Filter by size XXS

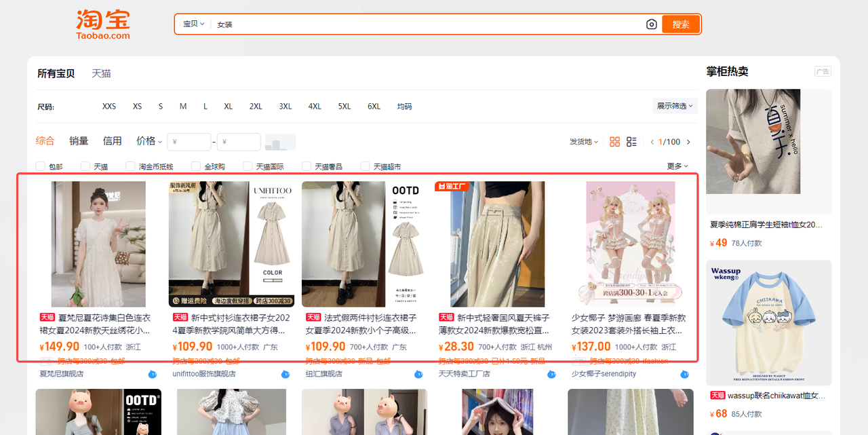(x=109, y=107)
